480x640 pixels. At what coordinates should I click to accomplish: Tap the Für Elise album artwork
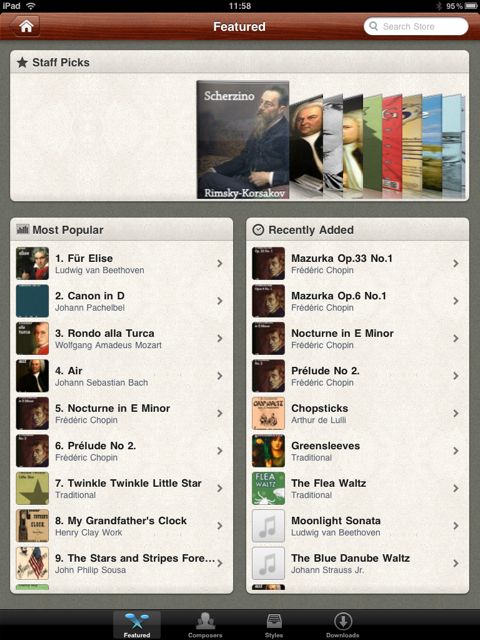[32, 263]
